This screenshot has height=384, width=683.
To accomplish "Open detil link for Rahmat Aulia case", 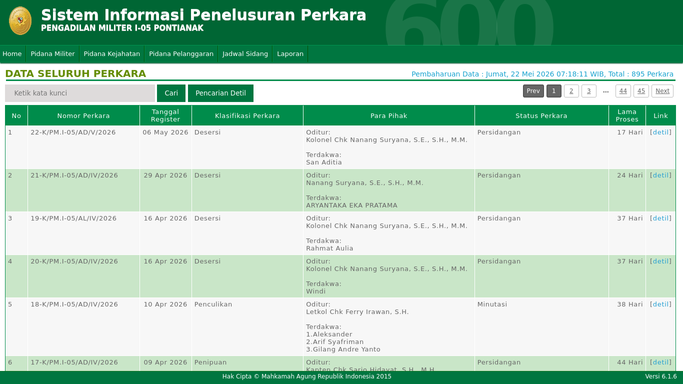I will (660, 219).
